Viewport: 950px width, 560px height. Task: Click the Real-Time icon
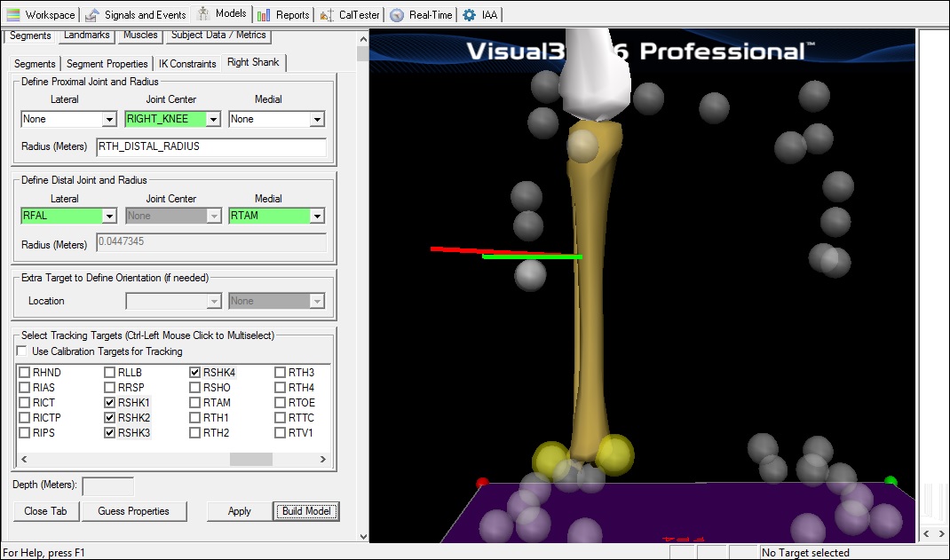[397, 15]
